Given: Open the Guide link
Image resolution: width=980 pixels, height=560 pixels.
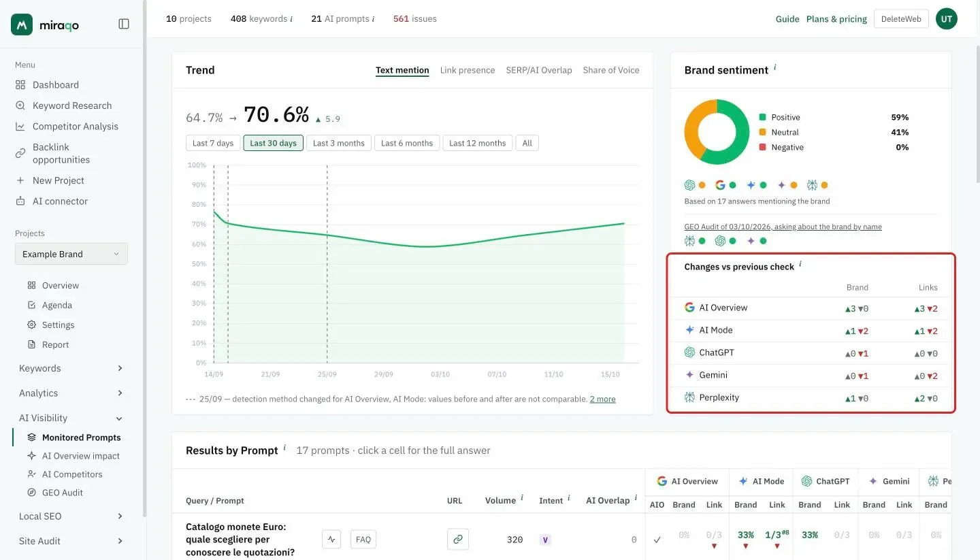Looking at the screenshot, I should 787,19.
